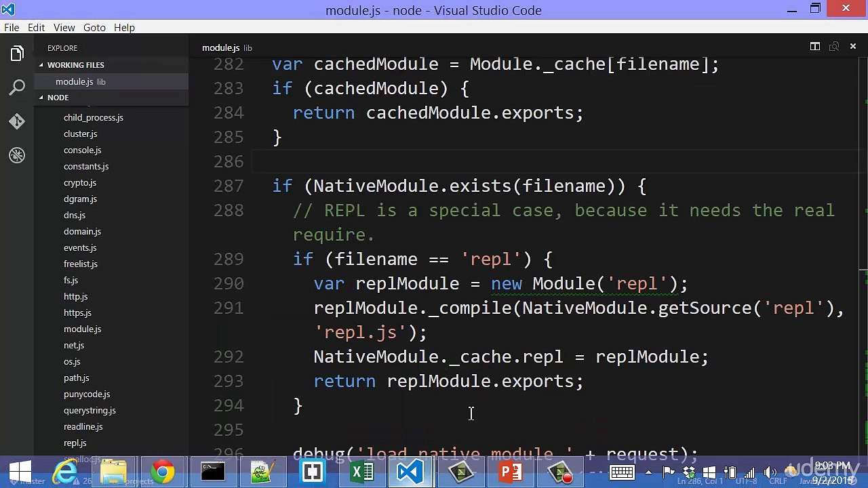
Task: Split the editor with the split icon
Action: pos(815,47)
